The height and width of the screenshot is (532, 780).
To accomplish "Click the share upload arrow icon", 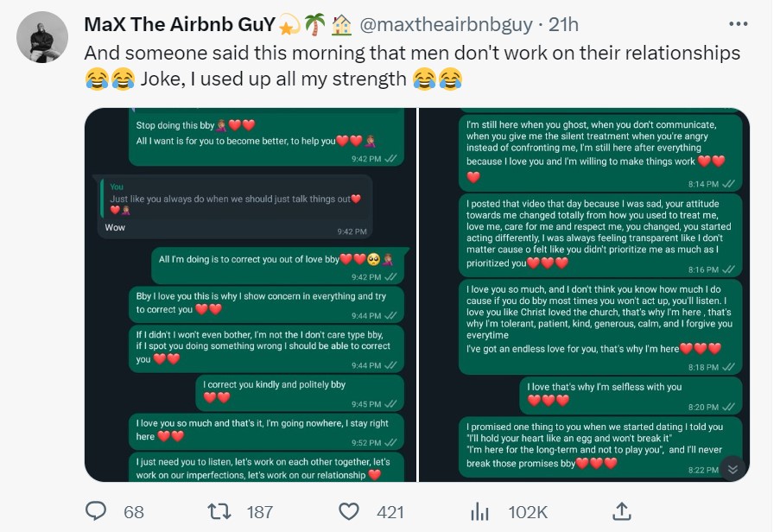I will (x=620, y=511).
